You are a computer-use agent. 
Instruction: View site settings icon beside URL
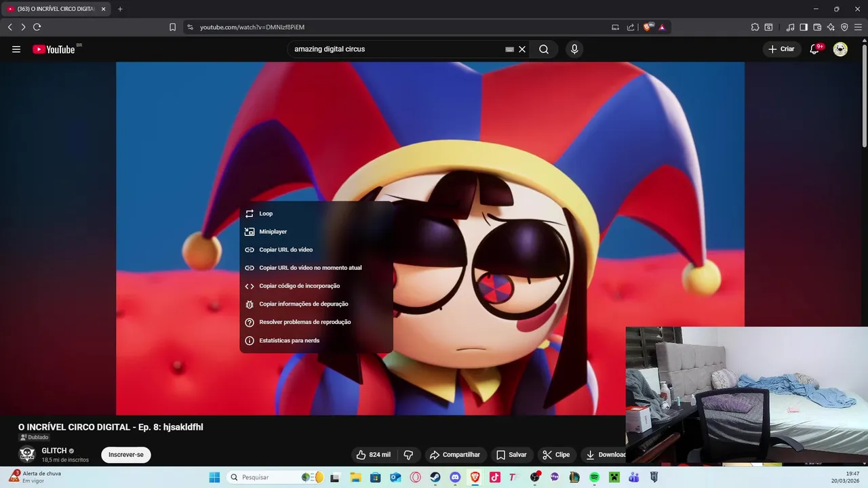click(190, 27)
